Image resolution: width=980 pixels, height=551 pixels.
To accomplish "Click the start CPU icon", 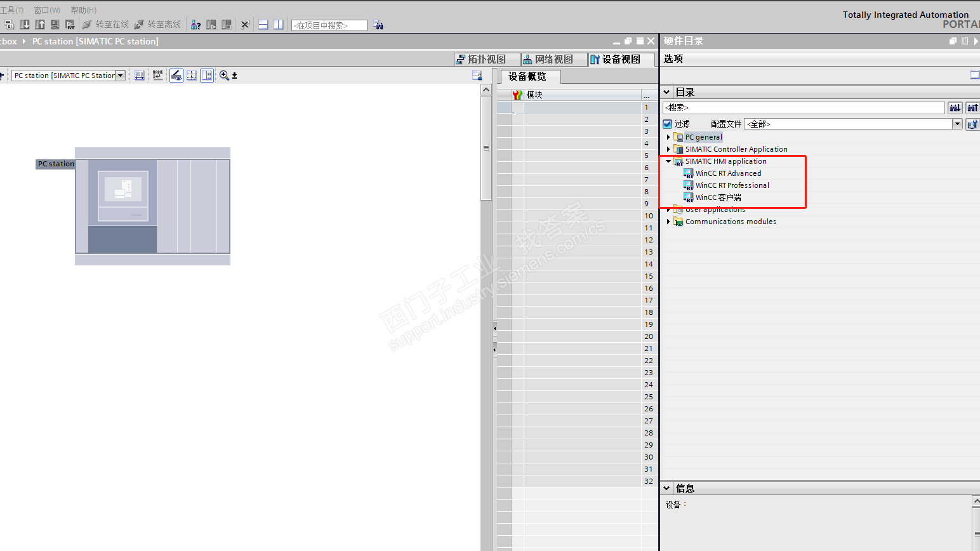I will (211, 25).
